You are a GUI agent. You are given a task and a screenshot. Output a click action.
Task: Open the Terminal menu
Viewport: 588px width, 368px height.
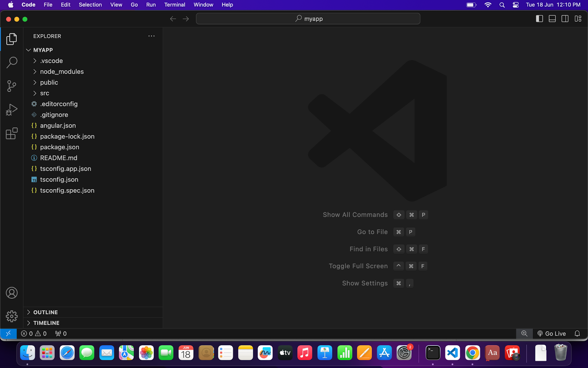pos(175,5)
